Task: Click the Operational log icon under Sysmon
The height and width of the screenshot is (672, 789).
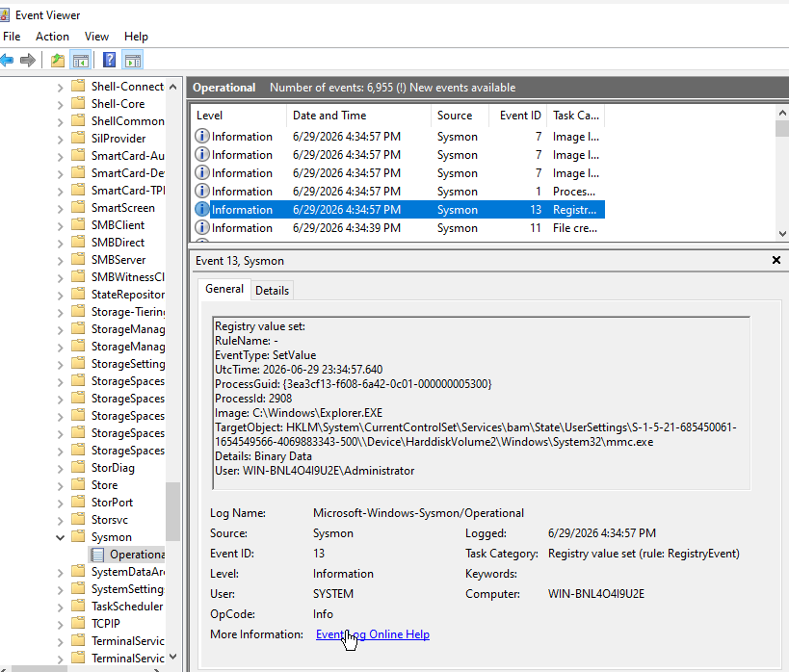Action: pos(97,555)
